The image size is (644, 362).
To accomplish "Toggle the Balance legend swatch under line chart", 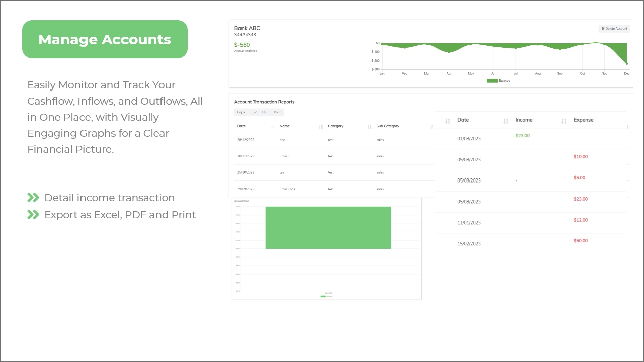I will click(492, 81).
